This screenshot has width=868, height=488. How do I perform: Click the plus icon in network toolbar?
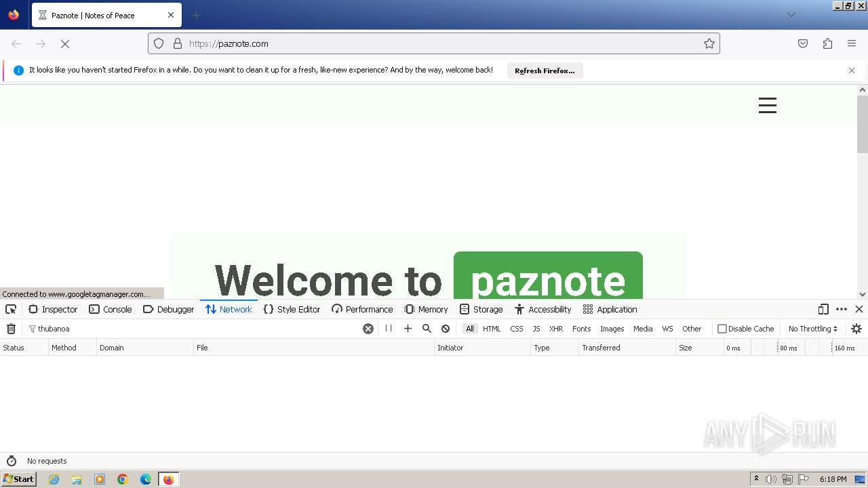[408, 328]
